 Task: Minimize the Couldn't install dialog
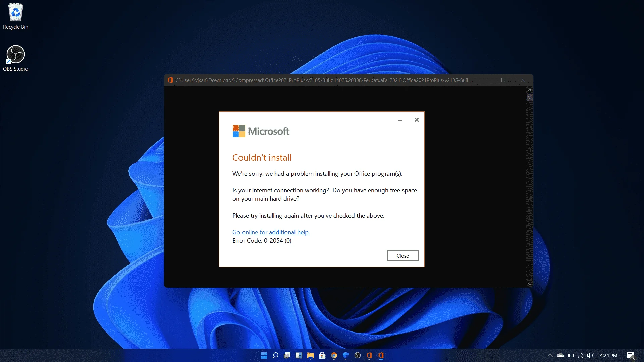(x=400, y=120)
